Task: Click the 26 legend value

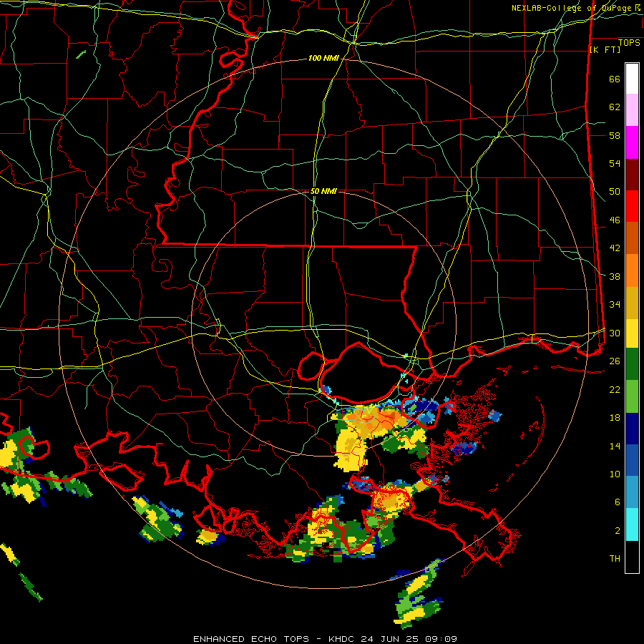Action: click(x=615, y=361)
